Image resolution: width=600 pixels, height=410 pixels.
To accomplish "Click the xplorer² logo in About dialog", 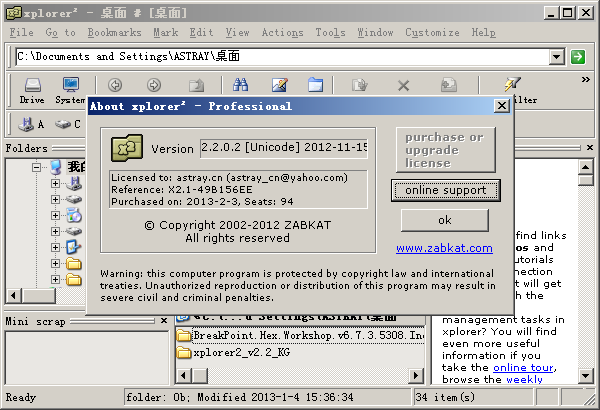I will click(x=127, y=147).
